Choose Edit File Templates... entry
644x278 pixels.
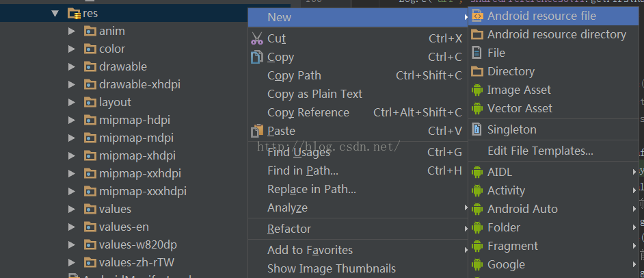(x=554, y=151)
